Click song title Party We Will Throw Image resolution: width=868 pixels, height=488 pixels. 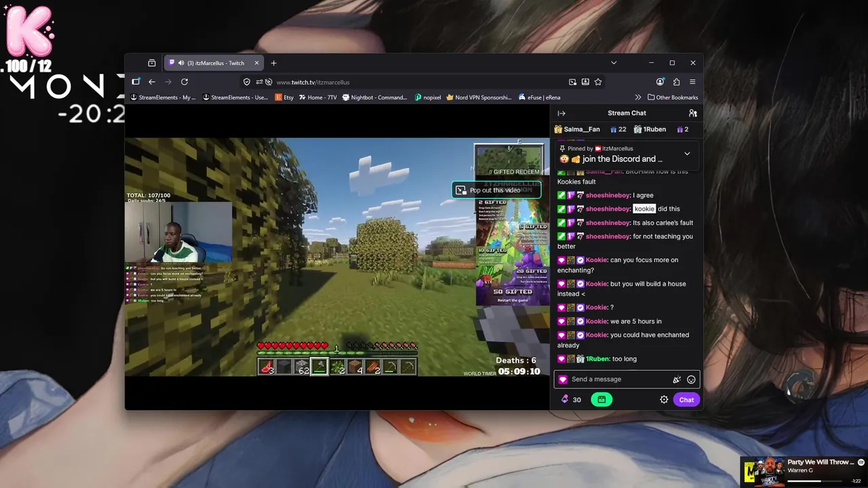(821, 462)
